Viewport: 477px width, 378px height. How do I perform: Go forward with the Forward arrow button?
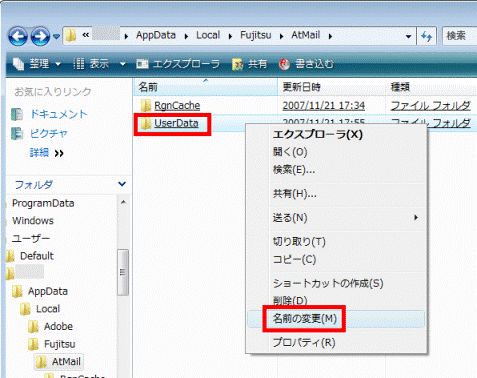(x=40, y=36)
